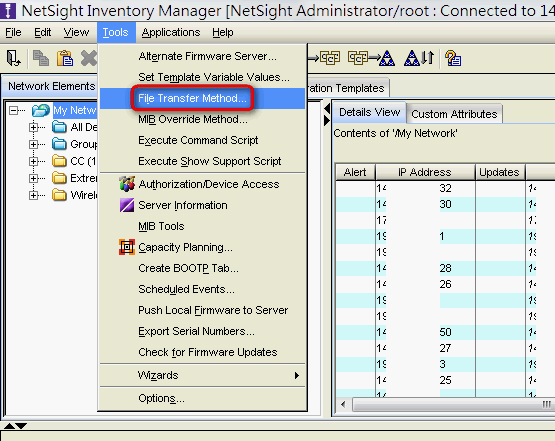Screen dimensions: 555x441
Task: Open the View menu
Action: coord(76,33)
